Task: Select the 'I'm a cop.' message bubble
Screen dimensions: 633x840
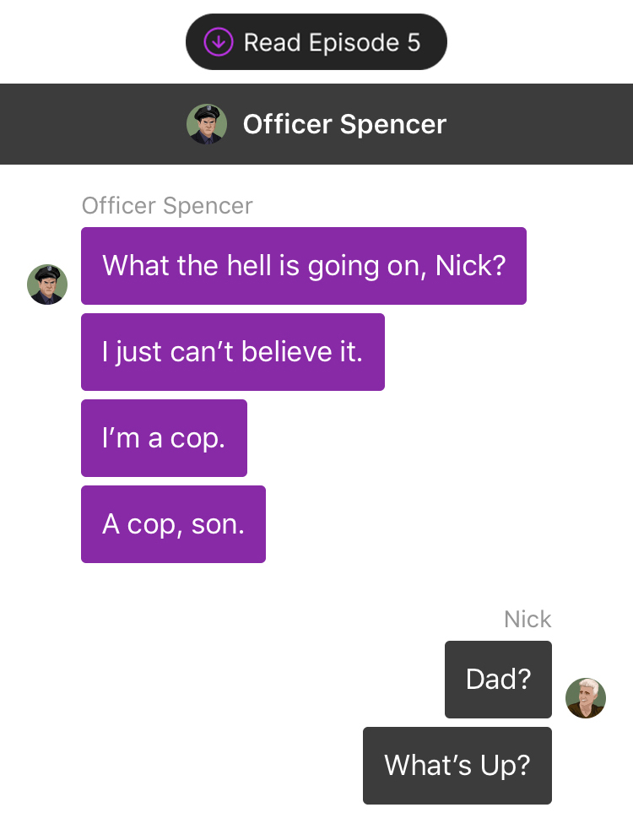Action: coord(164,438)
